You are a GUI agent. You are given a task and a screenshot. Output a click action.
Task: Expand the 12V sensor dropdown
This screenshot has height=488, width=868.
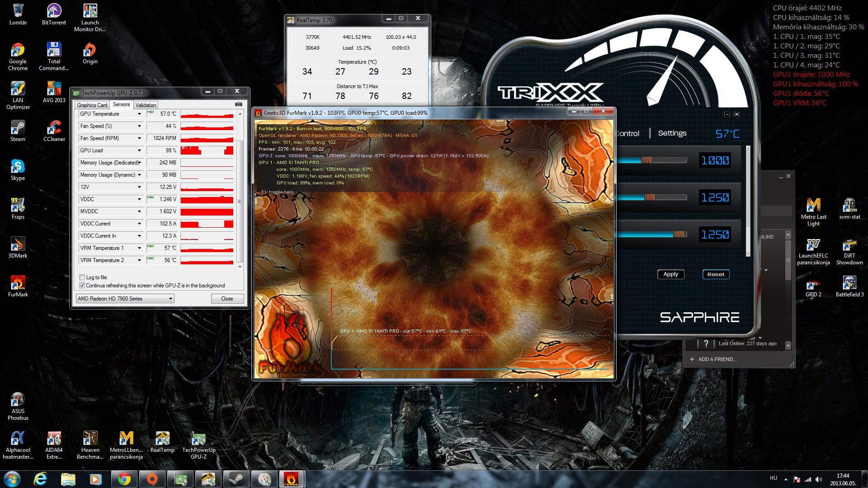[x=139, y=187]
